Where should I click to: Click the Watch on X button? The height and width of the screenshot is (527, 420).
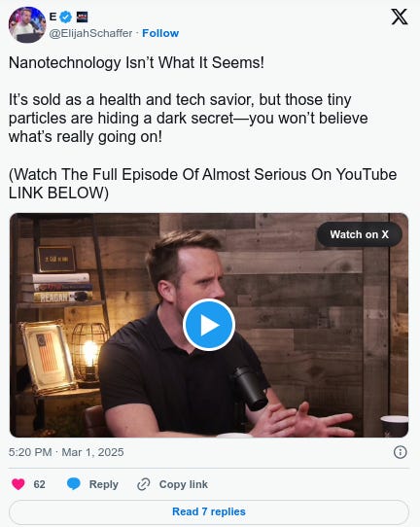pyautogui.click(x=359, y=234)
